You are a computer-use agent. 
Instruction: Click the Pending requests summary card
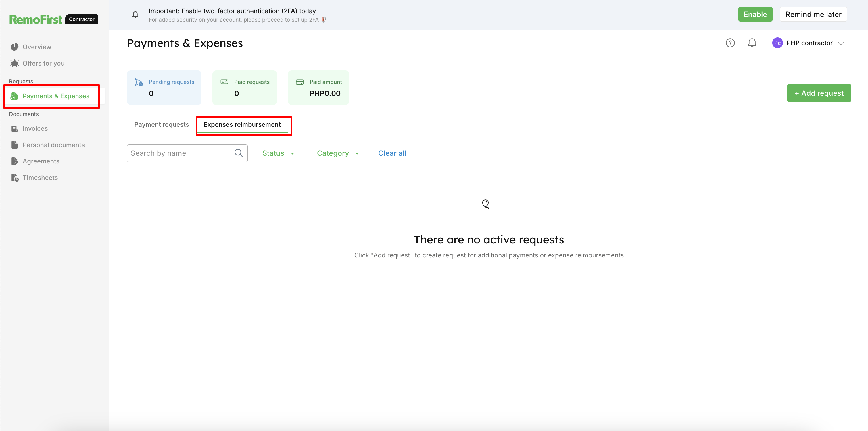[164, 88]
